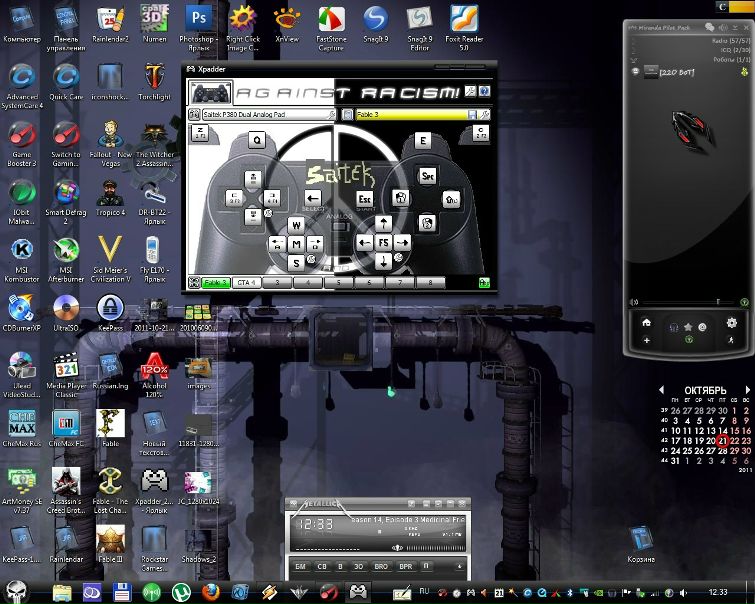Click the Q key assignment in Xpadder
The image size is (755, 604).
[x=257, y=140]
